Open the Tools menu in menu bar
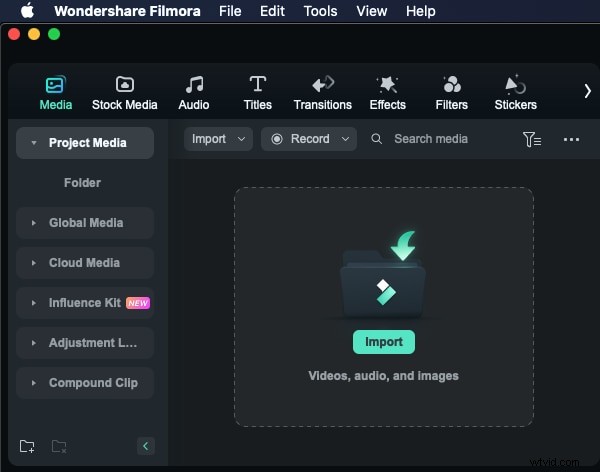Viewport: 600px width, 472px height. click(320, 11)
